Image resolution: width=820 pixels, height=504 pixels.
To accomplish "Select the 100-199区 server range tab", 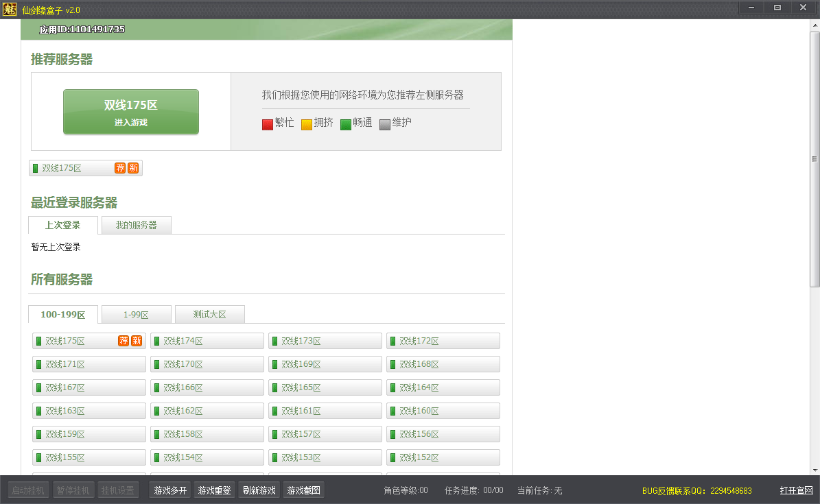I will tap(62, 315).
